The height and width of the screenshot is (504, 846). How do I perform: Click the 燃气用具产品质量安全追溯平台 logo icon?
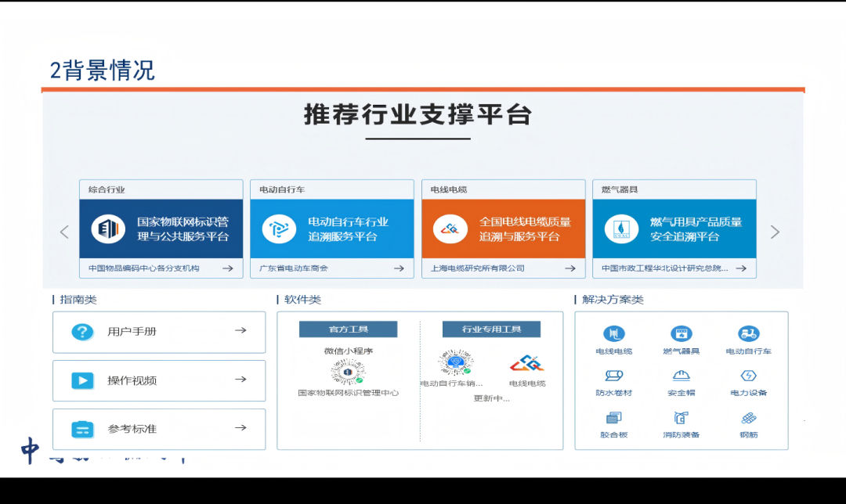tap(621, 229)
